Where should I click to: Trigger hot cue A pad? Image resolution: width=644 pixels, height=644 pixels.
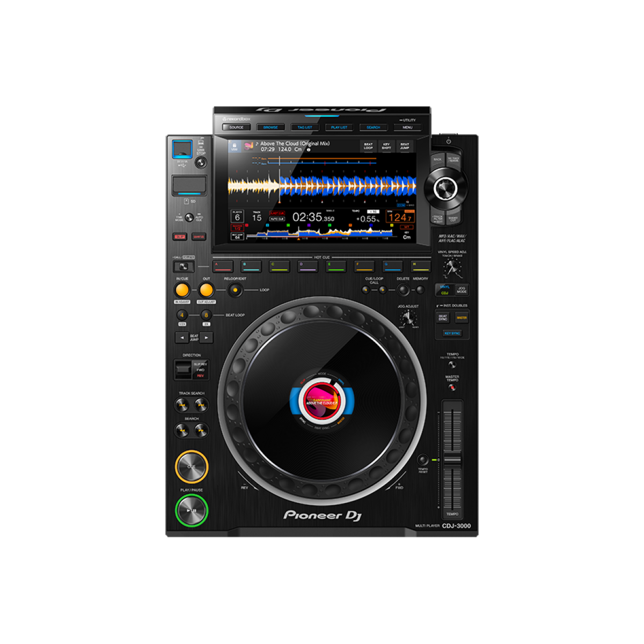pos(223,267)
